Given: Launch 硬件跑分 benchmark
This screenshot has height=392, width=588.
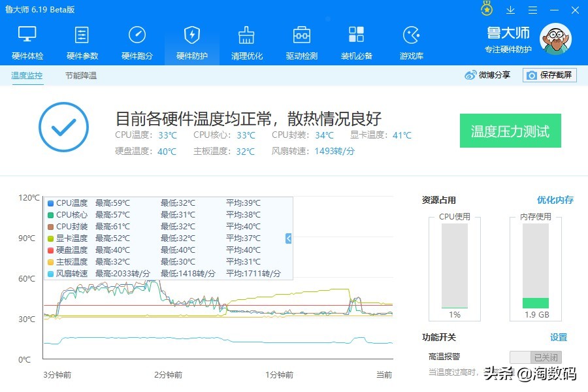Looking at the screenshot, I should click(137, 41).
